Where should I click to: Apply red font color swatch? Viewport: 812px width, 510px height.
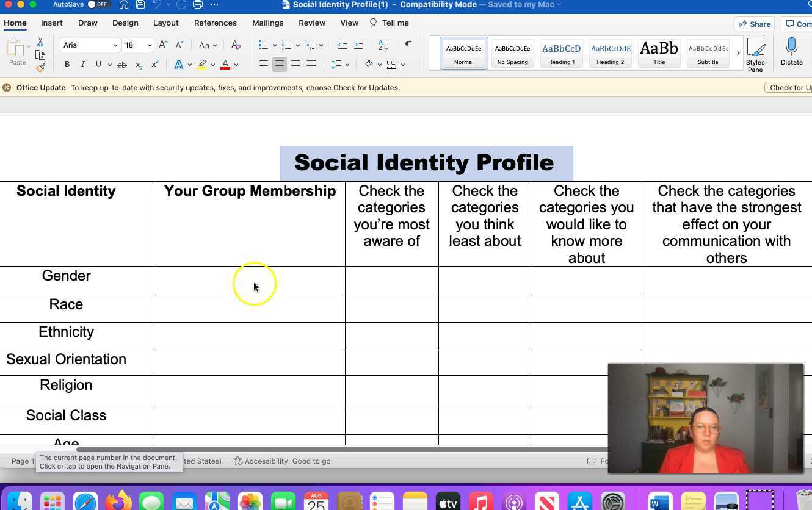(x=225, y=64)
